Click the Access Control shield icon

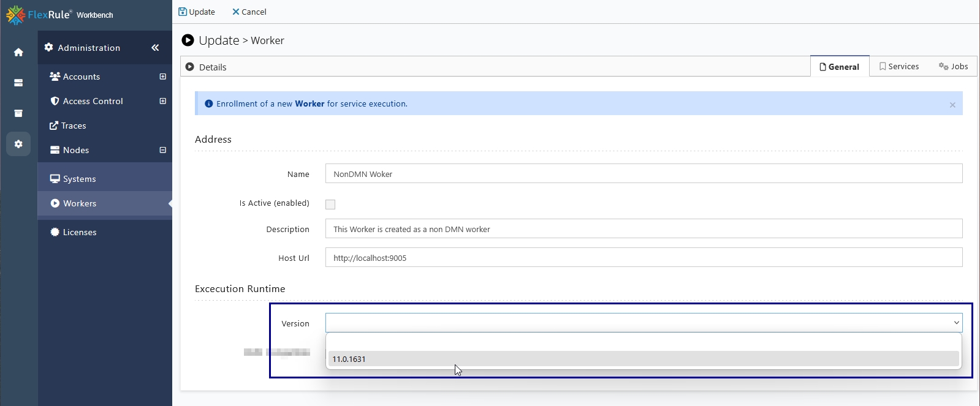[x=55, y=100]
